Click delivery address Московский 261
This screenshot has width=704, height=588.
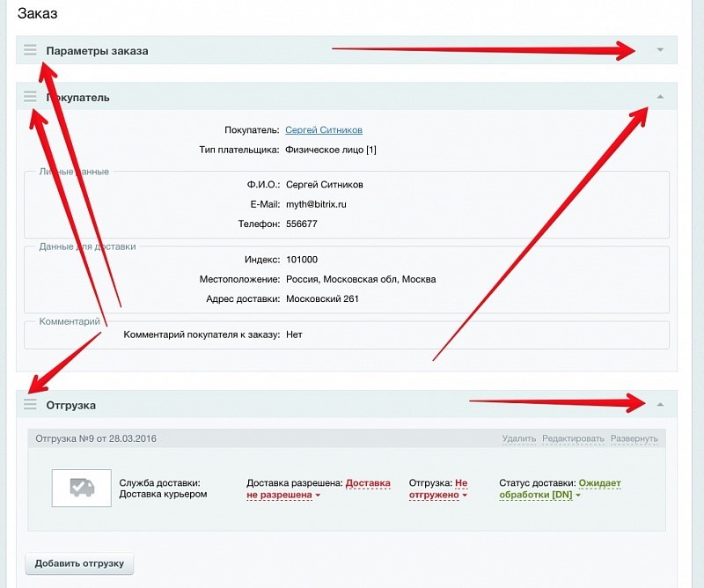click(322, 298)
